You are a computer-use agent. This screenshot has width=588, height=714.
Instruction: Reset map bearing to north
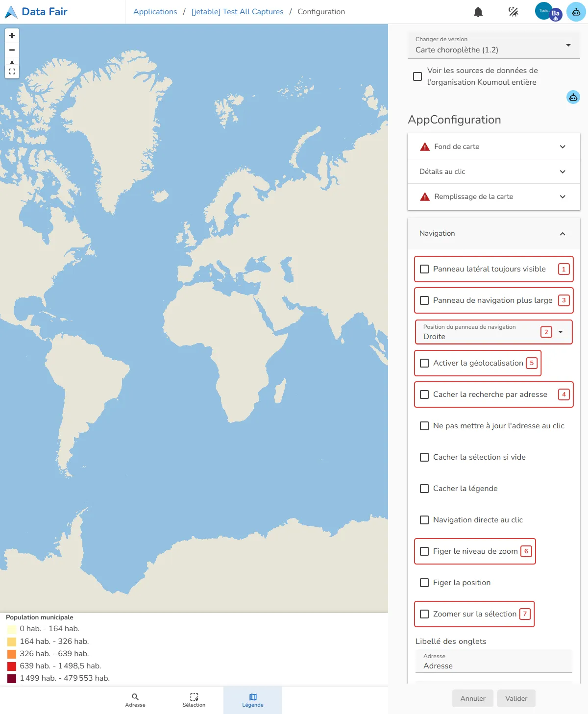point(12,62)
